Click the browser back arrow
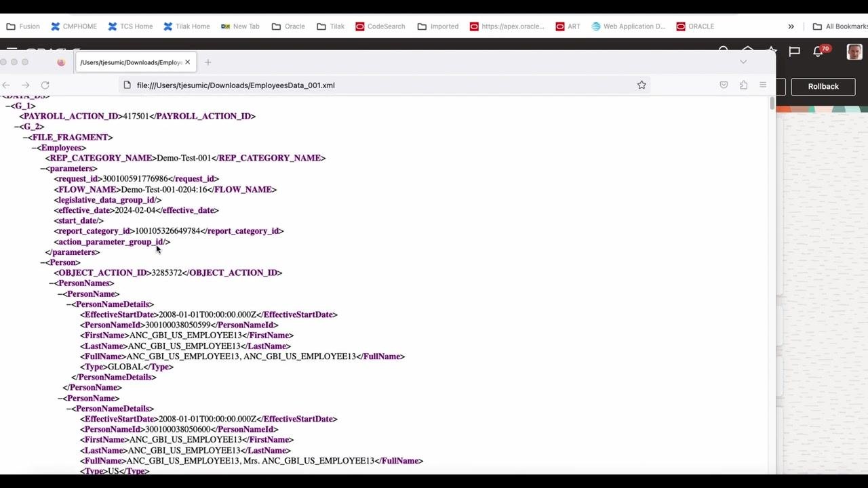 [x=6, y=85]
